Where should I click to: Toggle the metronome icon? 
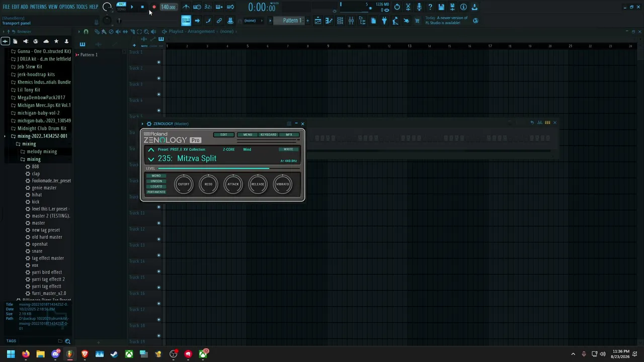coord(186,7)
